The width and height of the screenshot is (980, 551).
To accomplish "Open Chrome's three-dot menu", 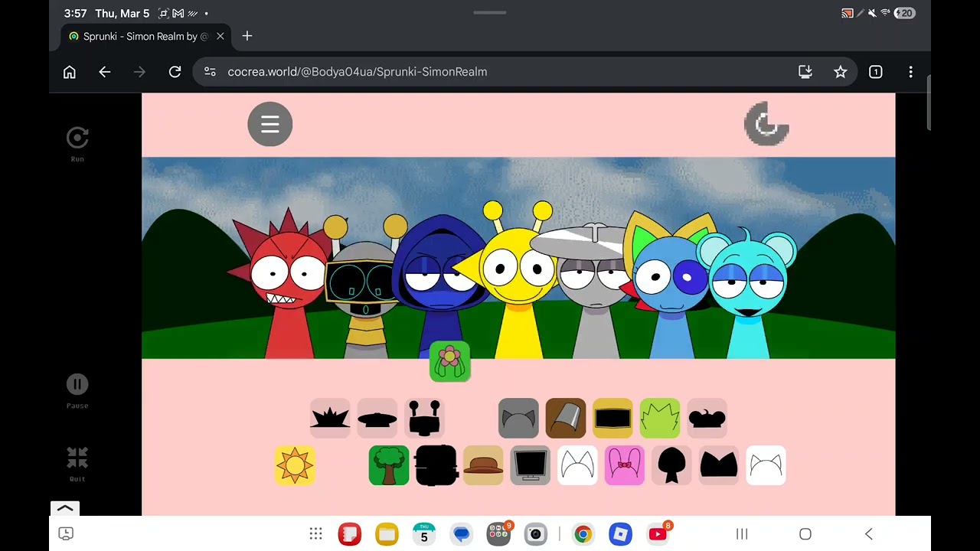I will (x=910, y=72).
